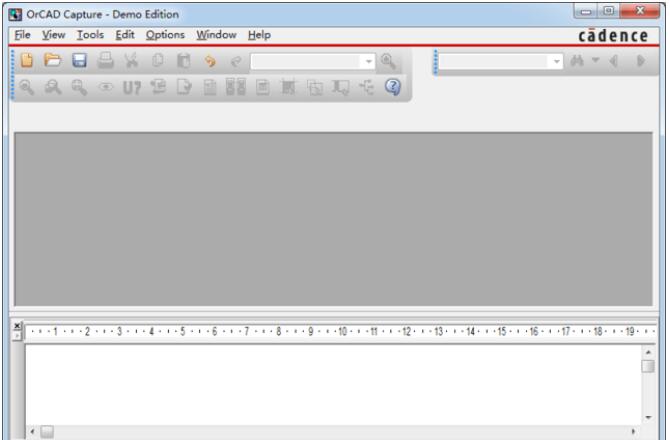Click the log pane vertical scrollbar thumb

pyautogui.click(x=648, y=366)
